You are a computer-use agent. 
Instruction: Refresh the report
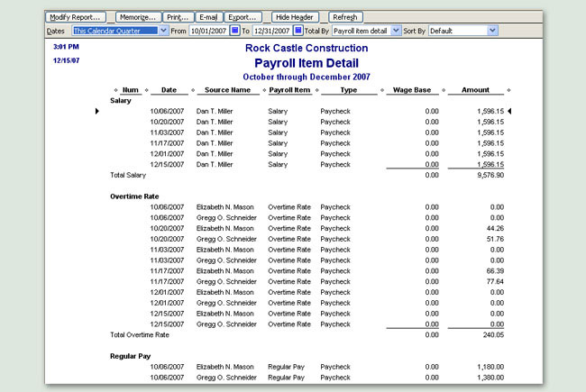[x=344, y=17]
